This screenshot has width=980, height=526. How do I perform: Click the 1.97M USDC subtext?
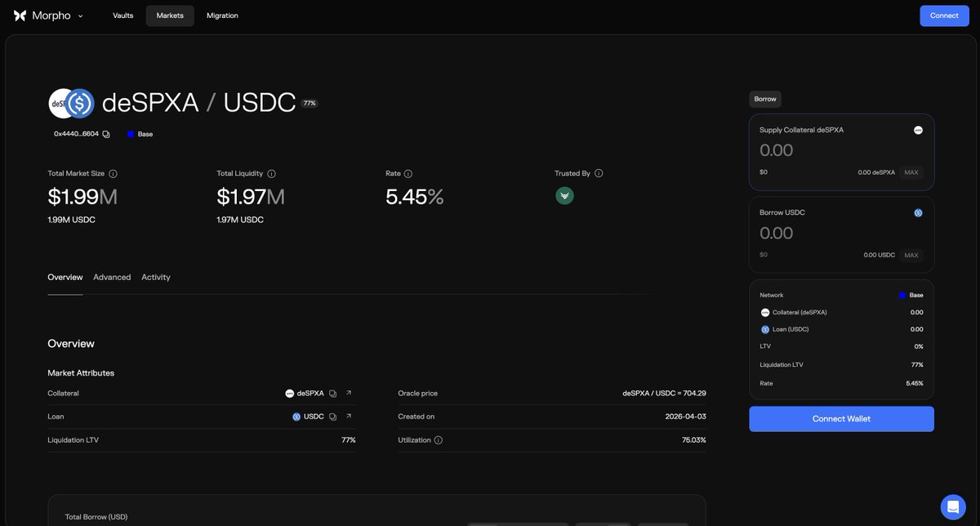click(x=240, y=220)
